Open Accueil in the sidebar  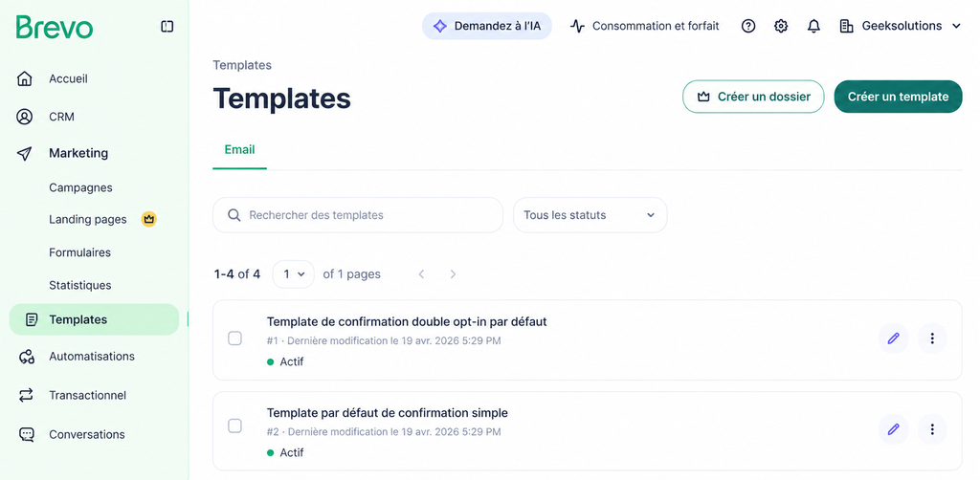(68, 79)
